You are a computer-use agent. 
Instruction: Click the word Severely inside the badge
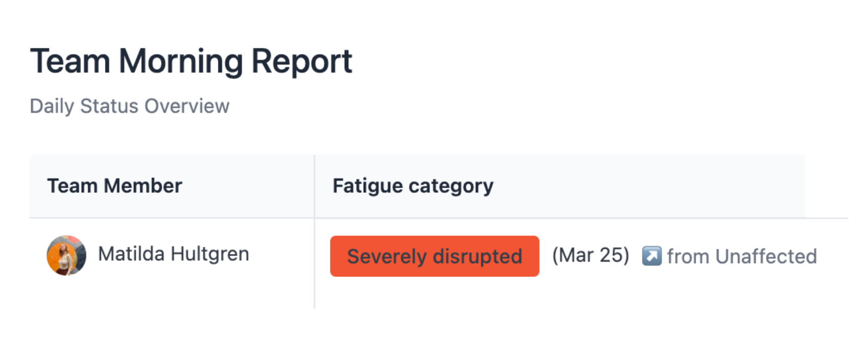387,257
